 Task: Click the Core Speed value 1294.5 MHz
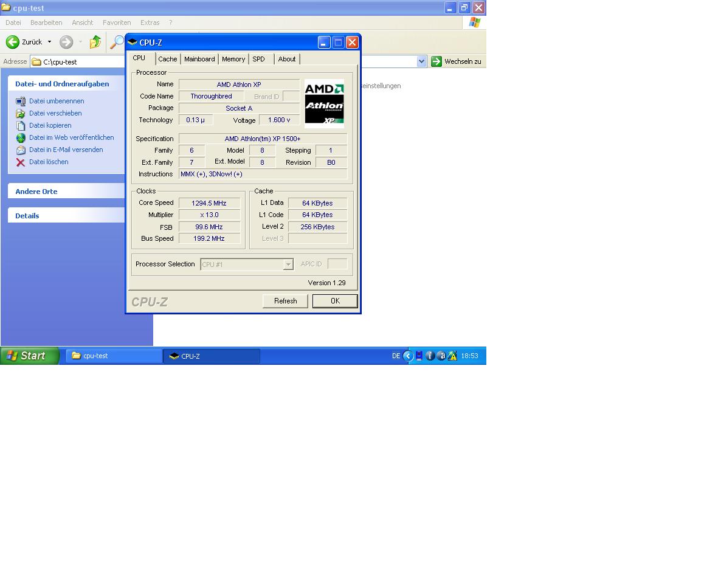pyautogui.click(x=209, y=203)
